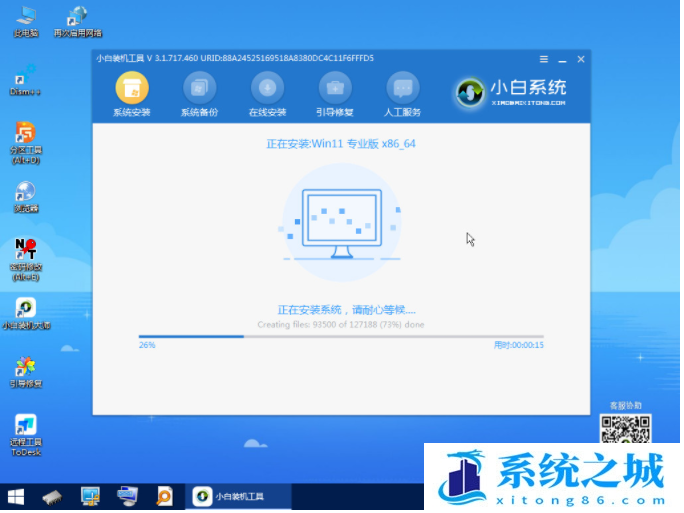Close the 小白装机工具 window

(581, 59)
